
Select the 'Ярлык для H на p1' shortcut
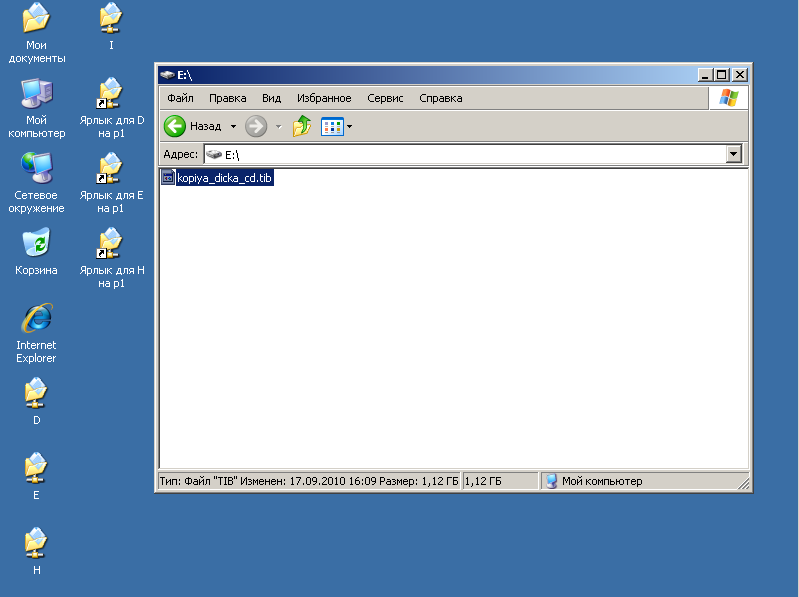coord(111,244)
